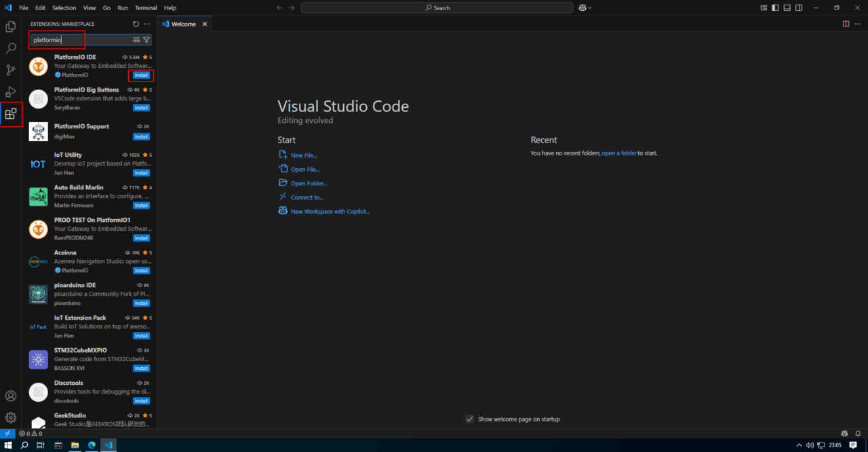
Task: Click the Open Folder... link
Action: 309,183
